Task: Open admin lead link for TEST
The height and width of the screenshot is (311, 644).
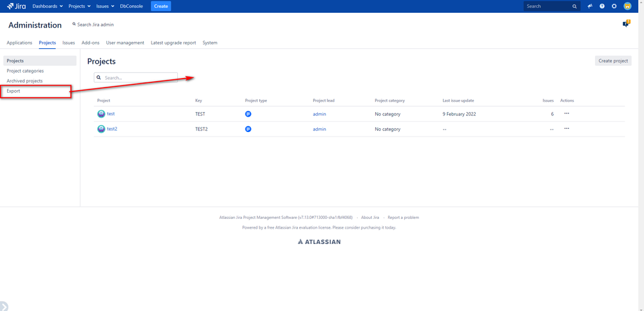Action: coord(319,114)
